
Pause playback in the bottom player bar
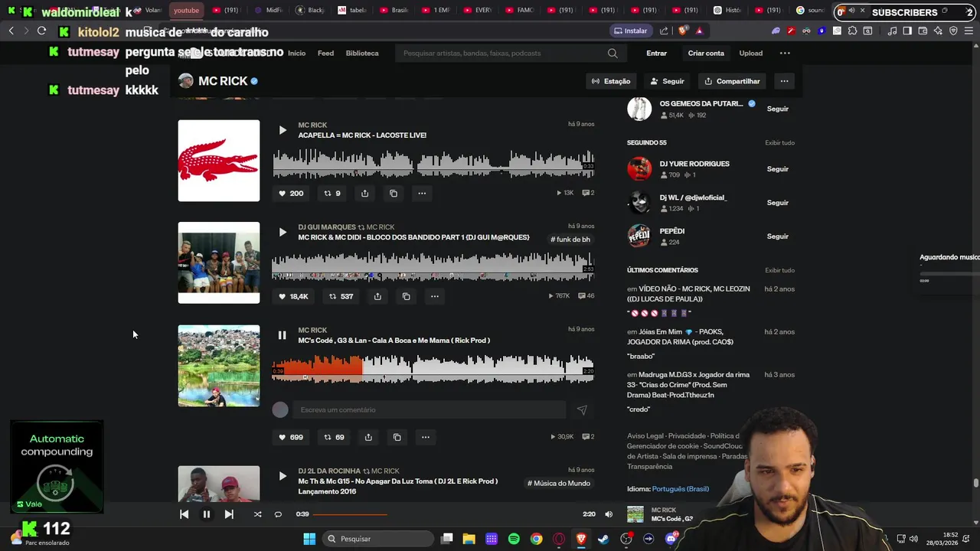coord(206,514)
